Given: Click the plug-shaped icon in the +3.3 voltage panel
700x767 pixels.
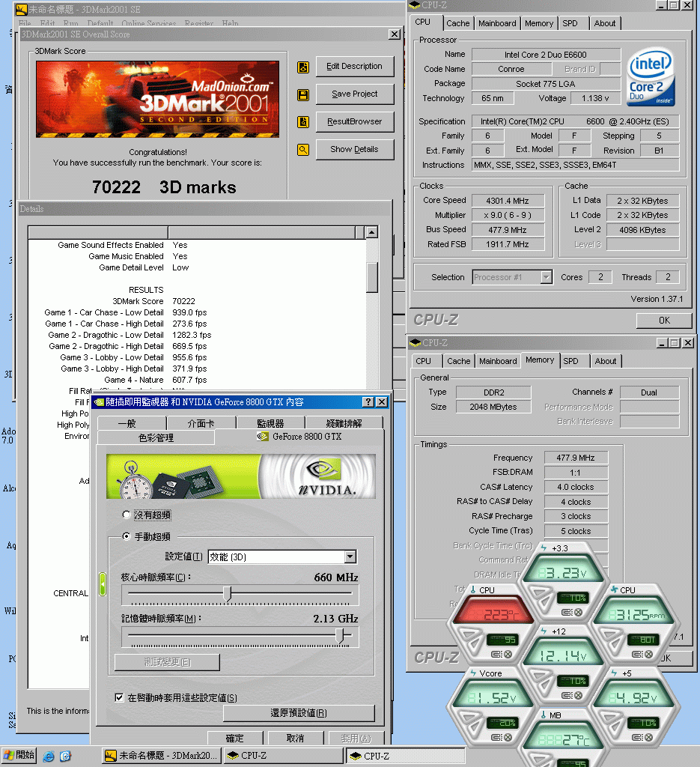Looking at the screenshot, I should click(x=567, y=612).
